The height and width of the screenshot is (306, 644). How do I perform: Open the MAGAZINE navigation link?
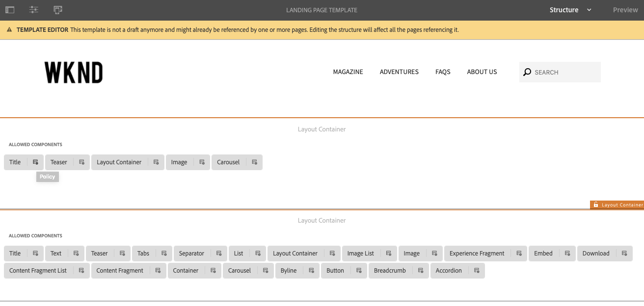point(348,72)
